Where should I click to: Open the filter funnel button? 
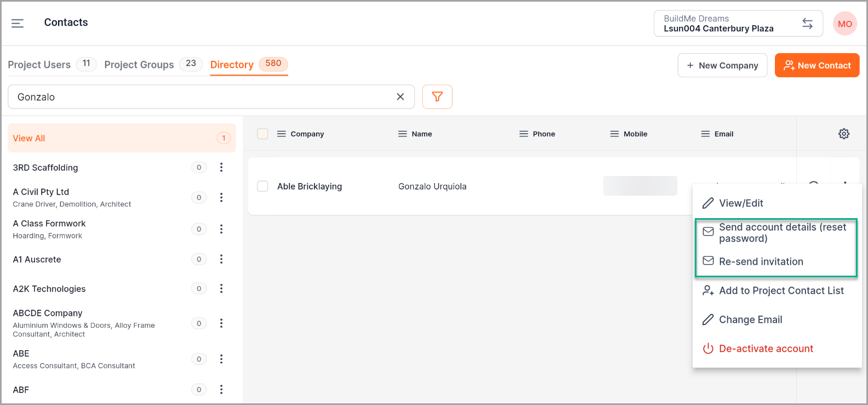pos(437,97)
